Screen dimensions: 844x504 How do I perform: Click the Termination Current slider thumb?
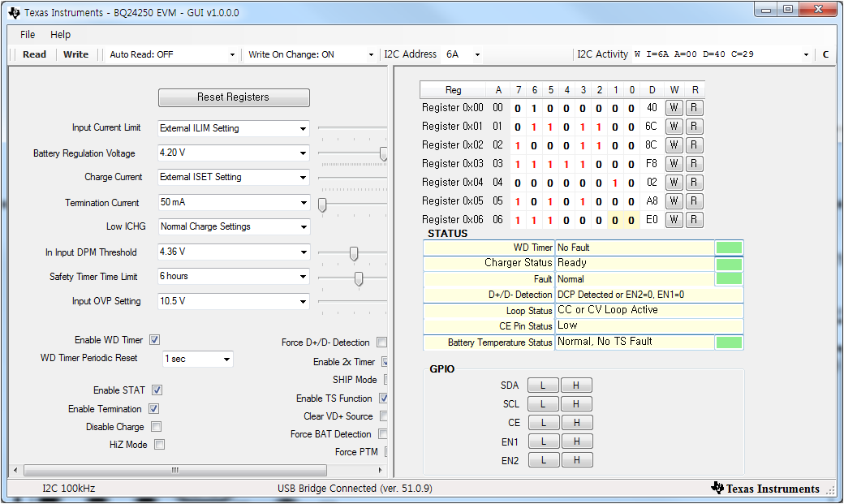click(x=322, y=205)
